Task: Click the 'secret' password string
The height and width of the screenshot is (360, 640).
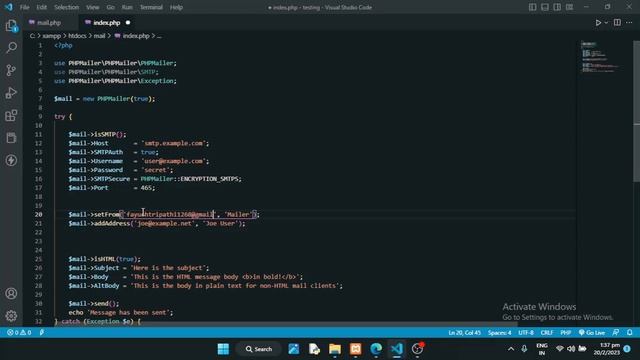Action: (x=157, y=170)
